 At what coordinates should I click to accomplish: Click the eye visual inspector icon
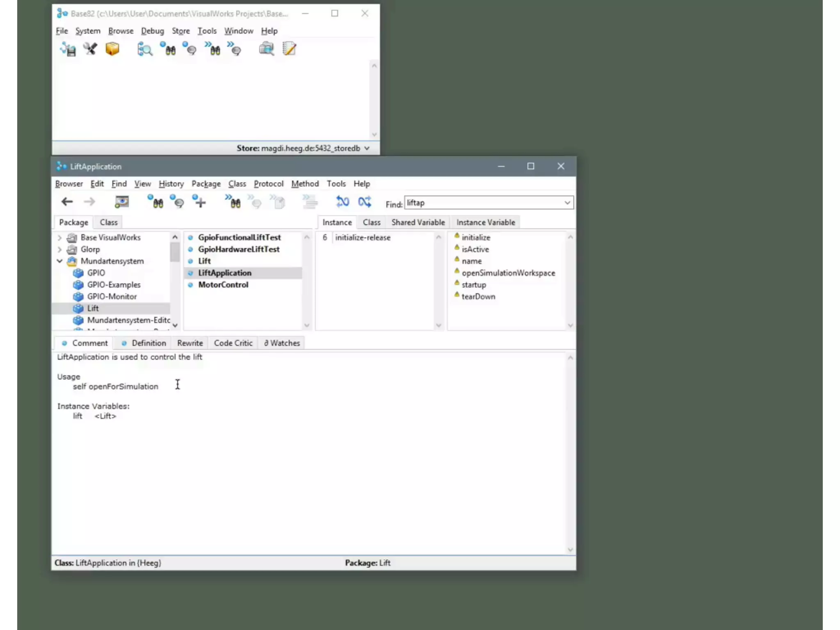(121, 202)
